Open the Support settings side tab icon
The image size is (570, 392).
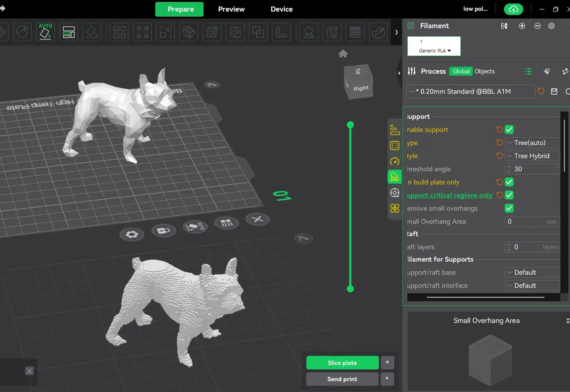coord(394,177)
